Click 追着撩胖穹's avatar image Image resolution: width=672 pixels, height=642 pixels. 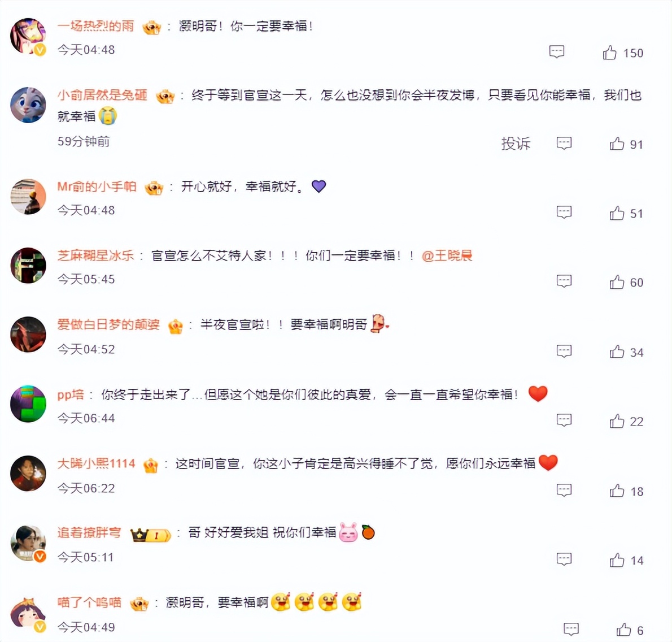pos(28,543)
